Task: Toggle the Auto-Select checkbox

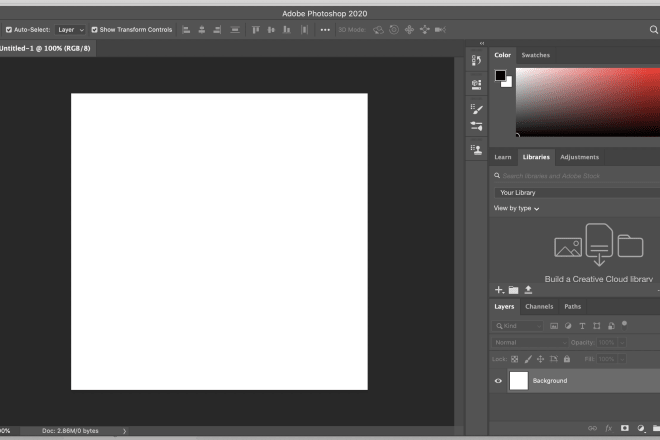Action: point(9,30)
